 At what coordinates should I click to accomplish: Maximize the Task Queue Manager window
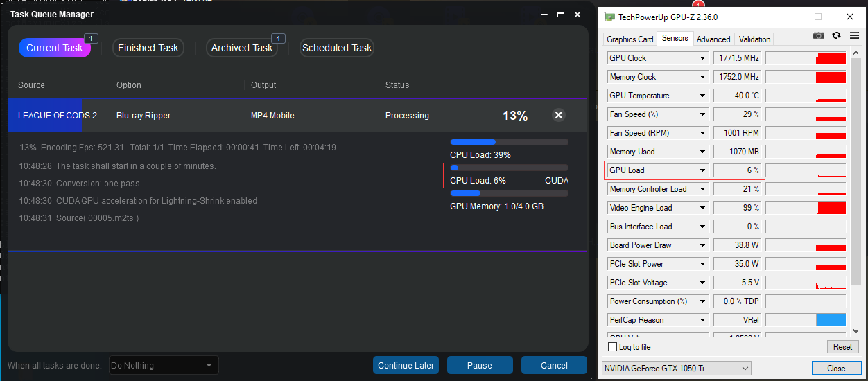[x=561, y=14]
